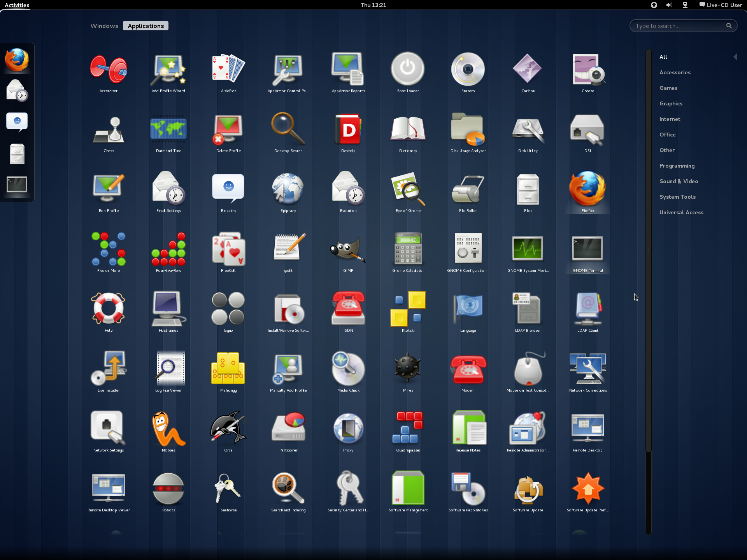Image resolution: width=747 pixels, height=560 pixels.
Task: Launch the Orca screen reader
Action: tap(228, 432)
